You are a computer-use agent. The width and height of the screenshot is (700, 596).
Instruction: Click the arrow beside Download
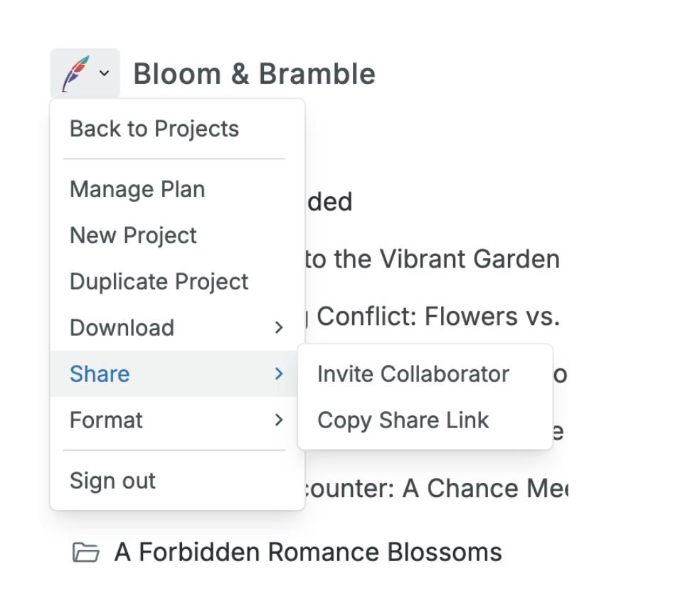pyautogui.click(x=279, y=328)
